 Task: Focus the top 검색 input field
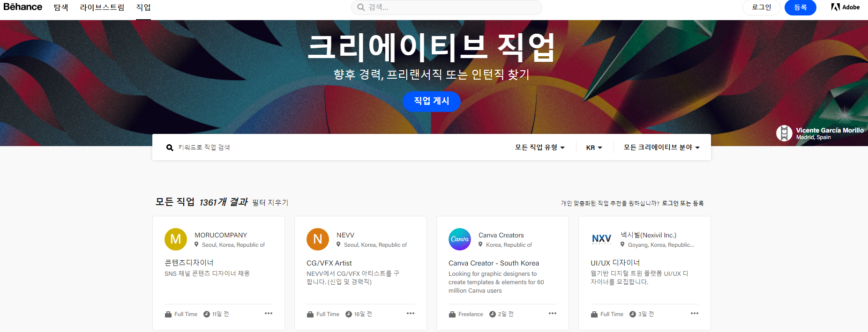447,7
